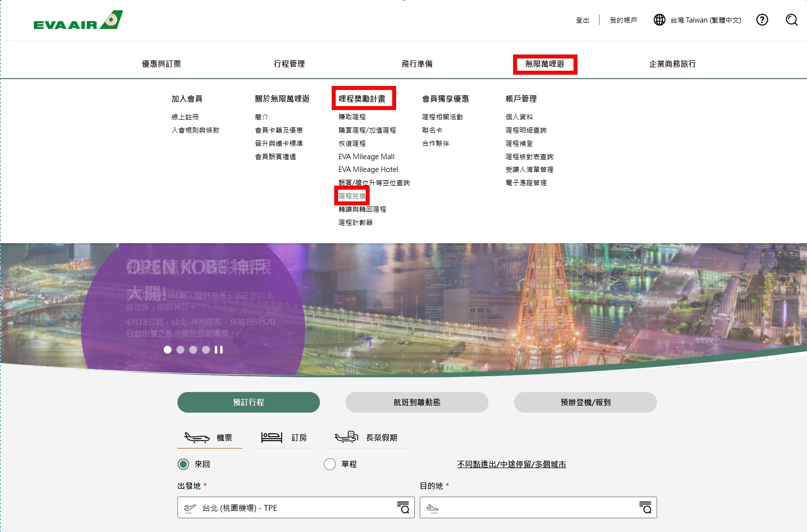The width and height of the screenshot is (807, 532).
Task: Select the 機票 sub-tab
Action: tap(210, 437)
